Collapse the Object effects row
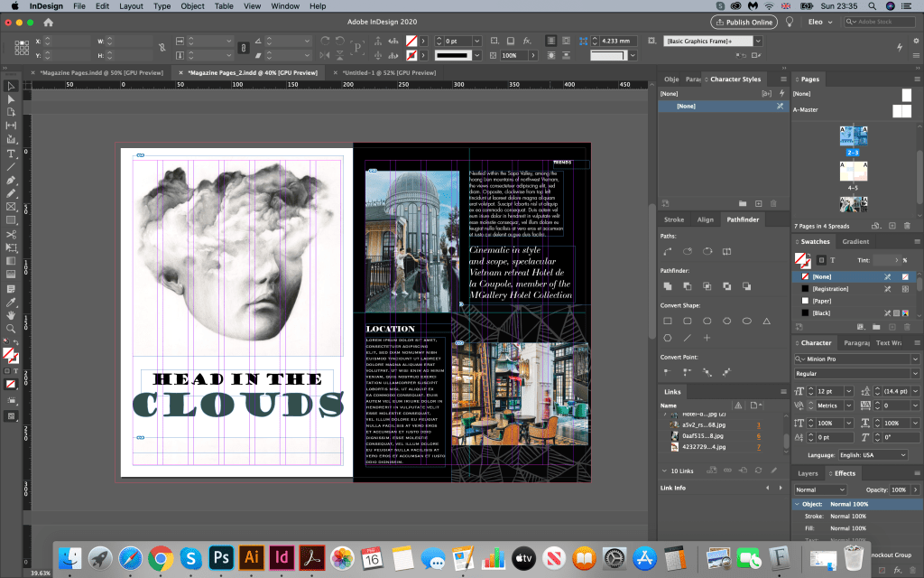This screenshot has height=578, width=924. (797, 503)
